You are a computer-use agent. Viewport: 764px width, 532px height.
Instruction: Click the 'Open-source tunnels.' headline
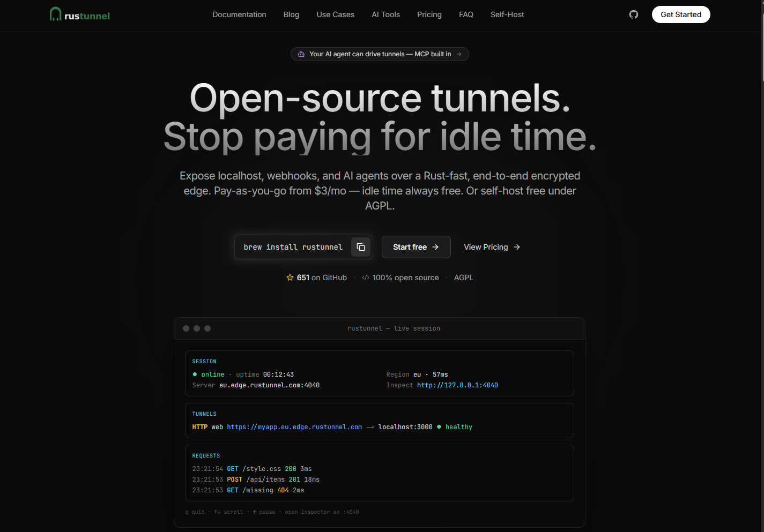(x=380, y=98)
